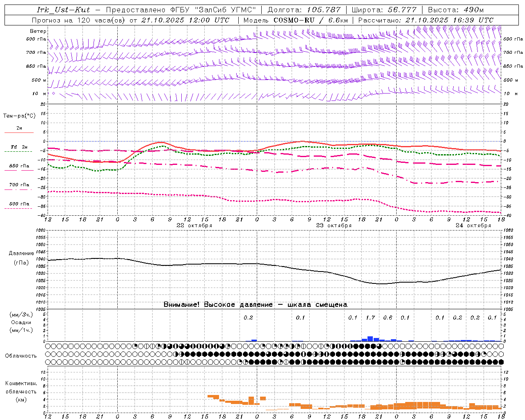Viewport: 525px width, 420px height.
Task: Click the 'Давление' pressure panel label
Action: (x=21, y=253)
